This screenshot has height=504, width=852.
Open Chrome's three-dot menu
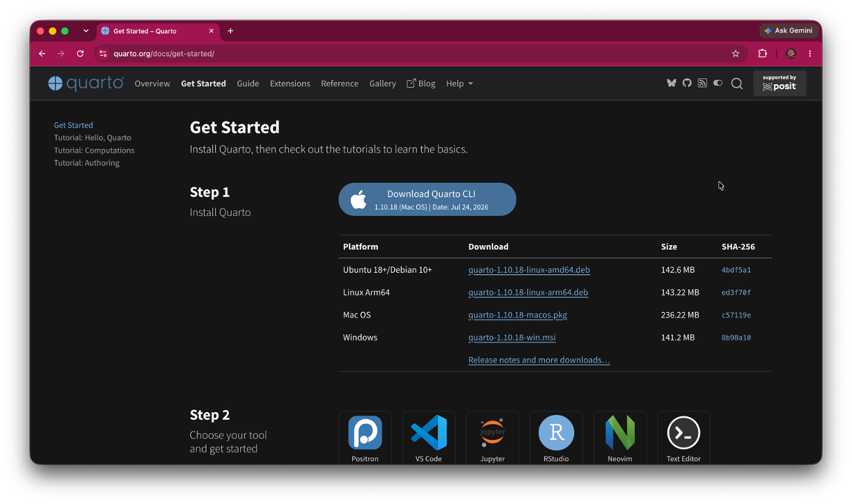pyautogui.click(x=810, y=54)
